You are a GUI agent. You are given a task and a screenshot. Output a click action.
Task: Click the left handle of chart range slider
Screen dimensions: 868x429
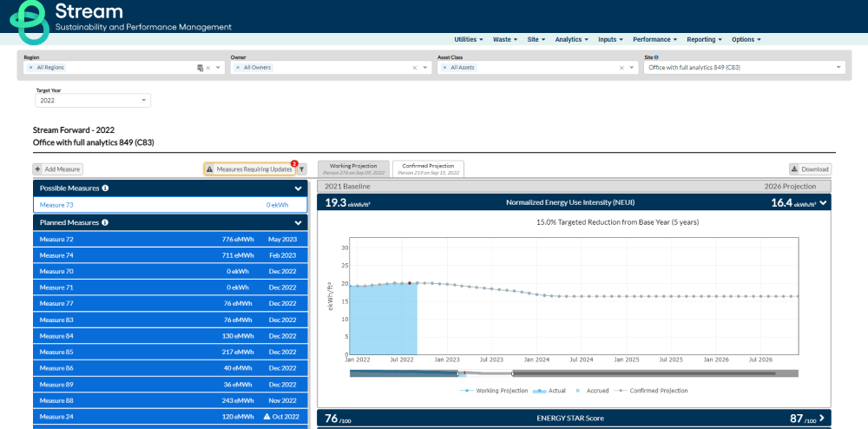tap(458, 373)
